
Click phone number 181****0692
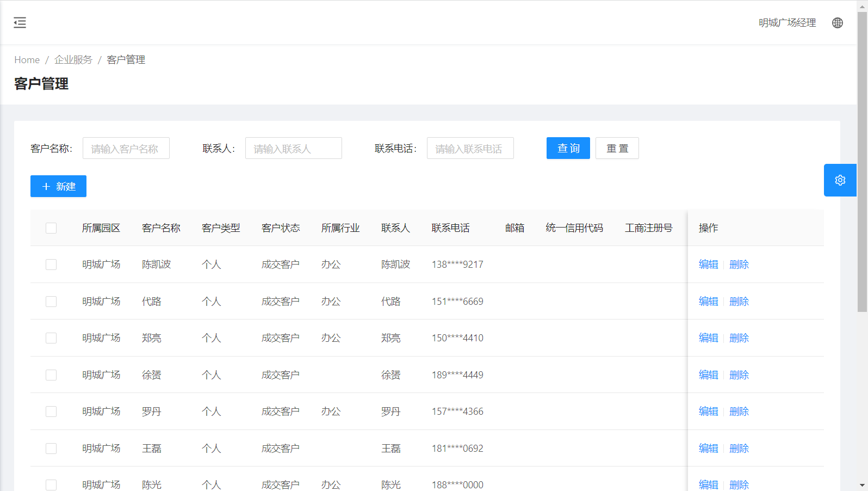457,449
